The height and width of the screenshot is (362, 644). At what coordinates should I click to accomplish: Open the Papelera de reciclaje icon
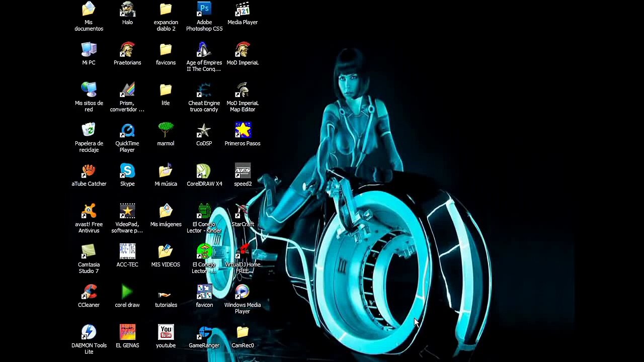(89, 130)
